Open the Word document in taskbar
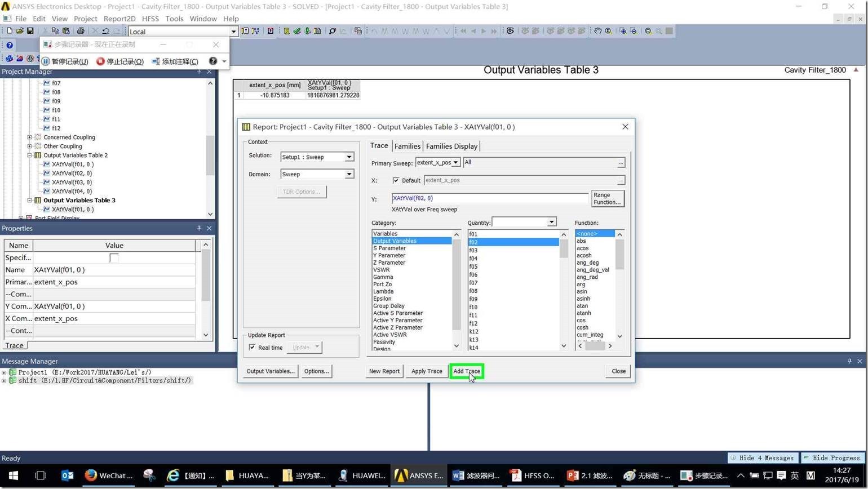Screen dimensions: 868x489 click(x=477, y=475)
